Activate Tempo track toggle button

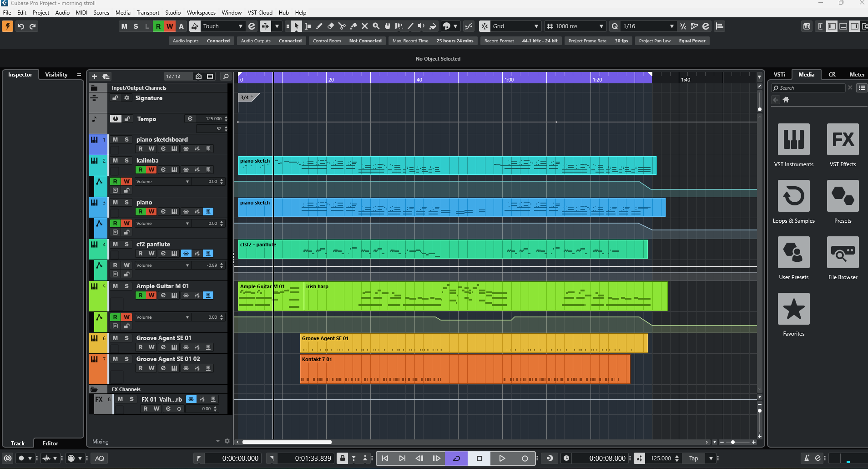116,119
